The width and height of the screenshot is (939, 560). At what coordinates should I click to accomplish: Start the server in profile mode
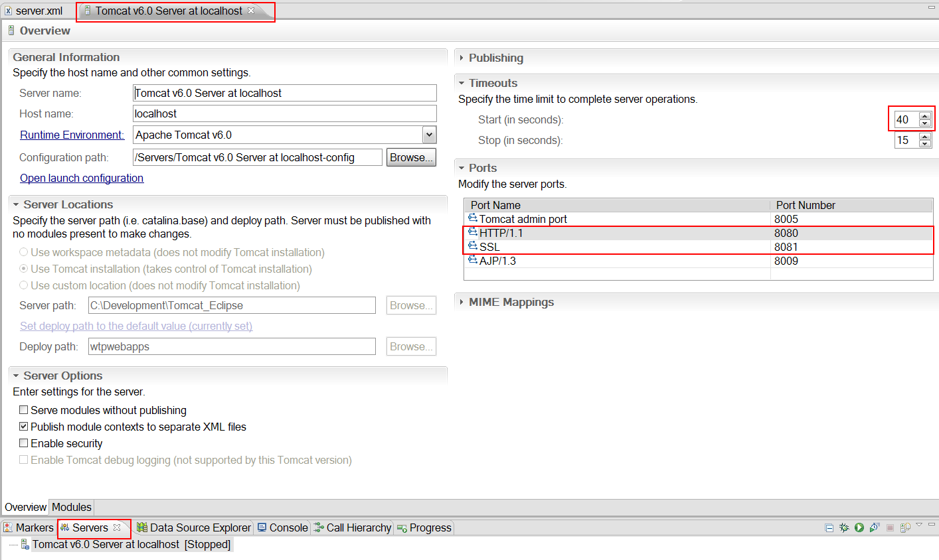[x=875, y=527]
